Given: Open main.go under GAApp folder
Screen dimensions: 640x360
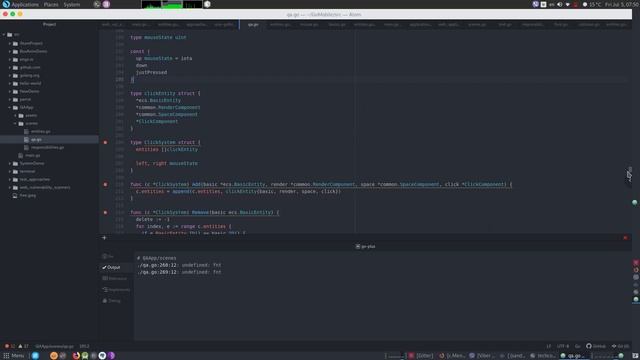Looking at the screenshot, I should coord(33,156).
